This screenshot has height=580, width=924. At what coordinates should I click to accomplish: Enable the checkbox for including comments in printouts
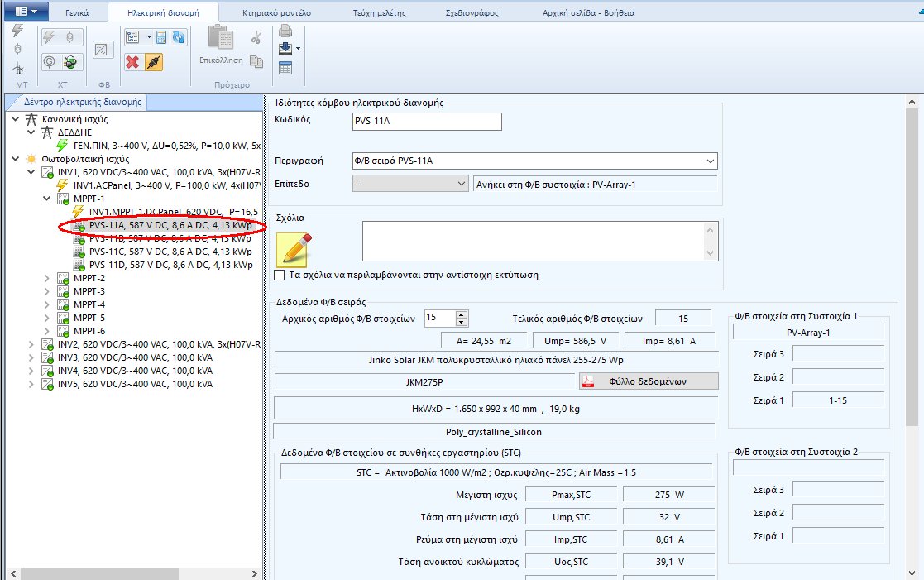coord(281,276)
